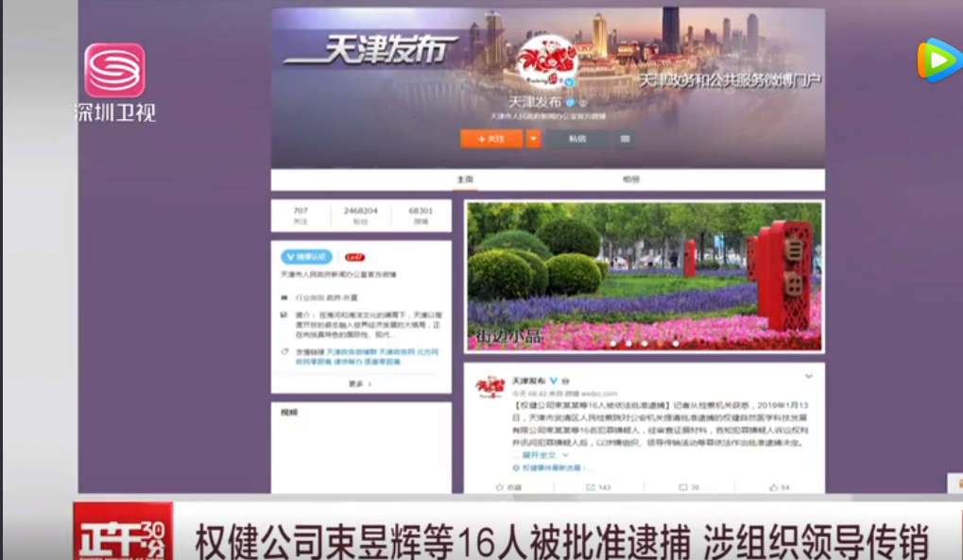This screenshot has height=560, width=963.
Task: Click the 正午30分 program logo
Action: (123, 532)
